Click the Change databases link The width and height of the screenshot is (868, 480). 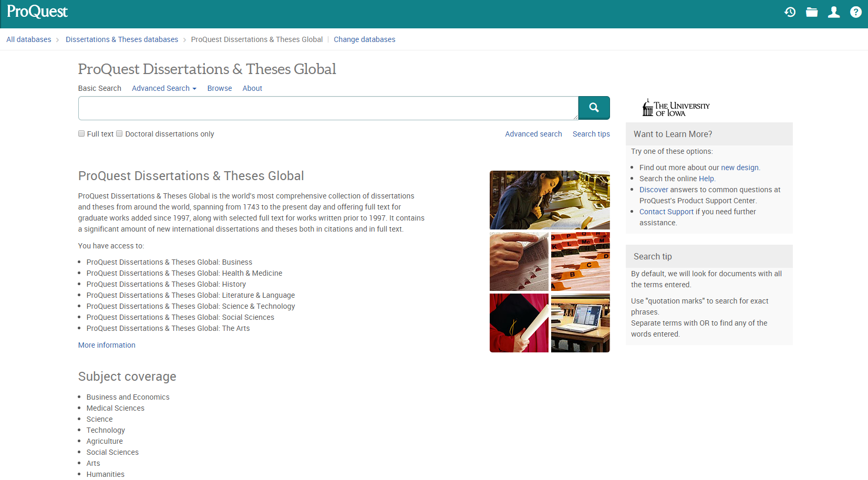click(x=365, y=39)
